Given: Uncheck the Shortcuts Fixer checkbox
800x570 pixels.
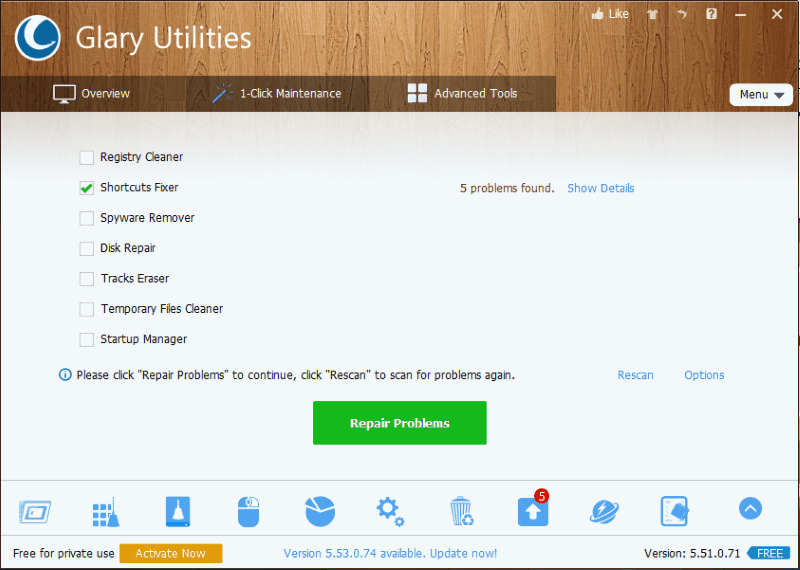Looking at the screenshot, I should [x=87, y=188].
